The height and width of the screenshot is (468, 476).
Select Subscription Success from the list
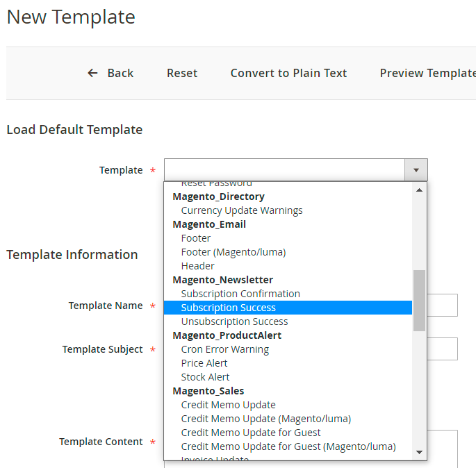pos(229,308)
